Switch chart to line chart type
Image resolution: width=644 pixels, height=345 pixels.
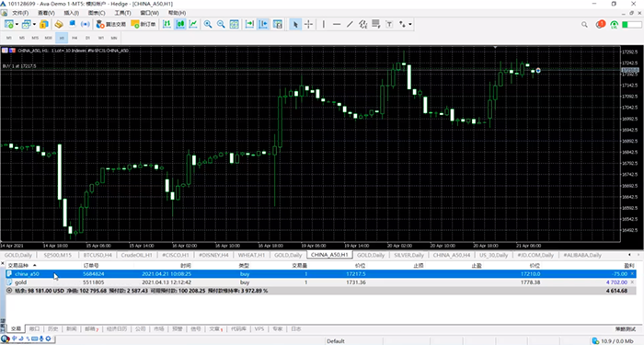[193, 24]
